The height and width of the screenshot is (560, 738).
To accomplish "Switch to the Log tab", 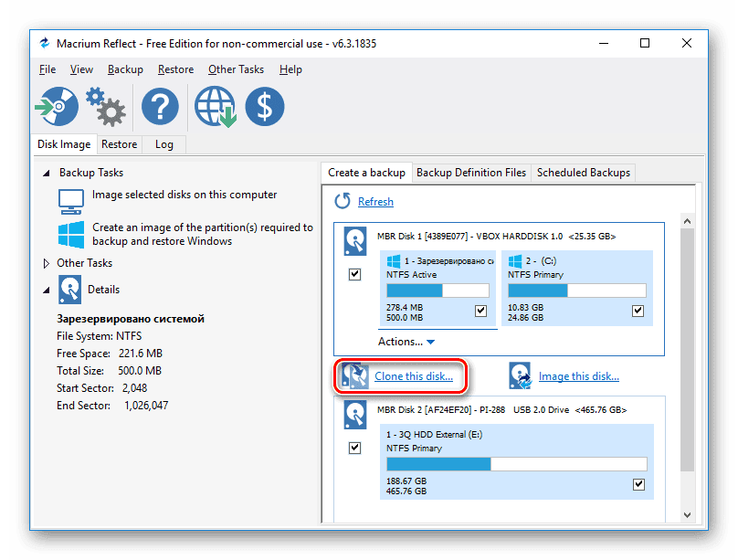I will point(164,144).
